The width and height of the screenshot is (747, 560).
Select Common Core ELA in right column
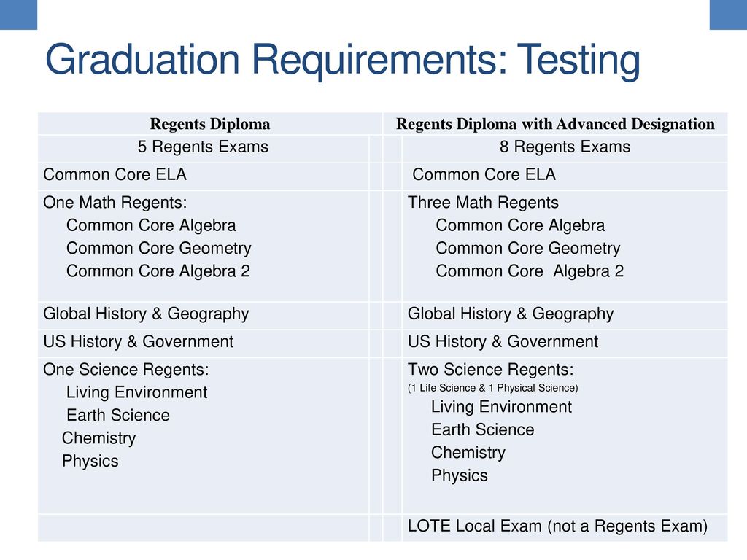tap(484, 174)
